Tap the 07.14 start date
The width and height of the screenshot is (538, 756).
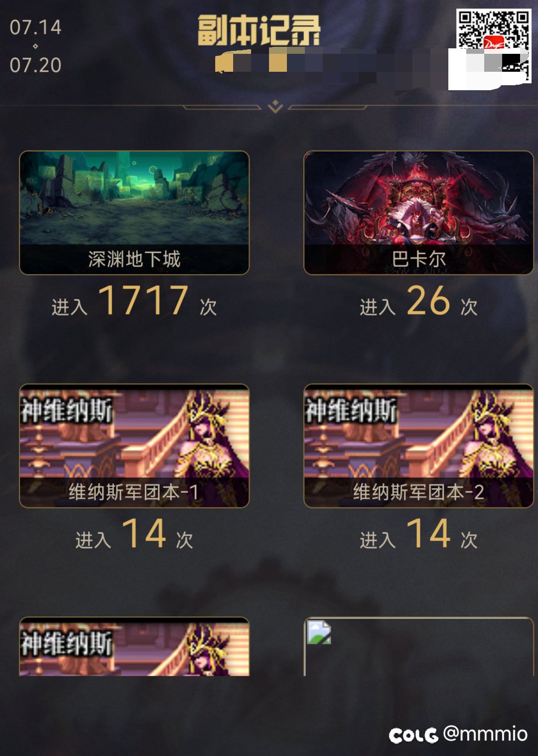click(35, 27)
